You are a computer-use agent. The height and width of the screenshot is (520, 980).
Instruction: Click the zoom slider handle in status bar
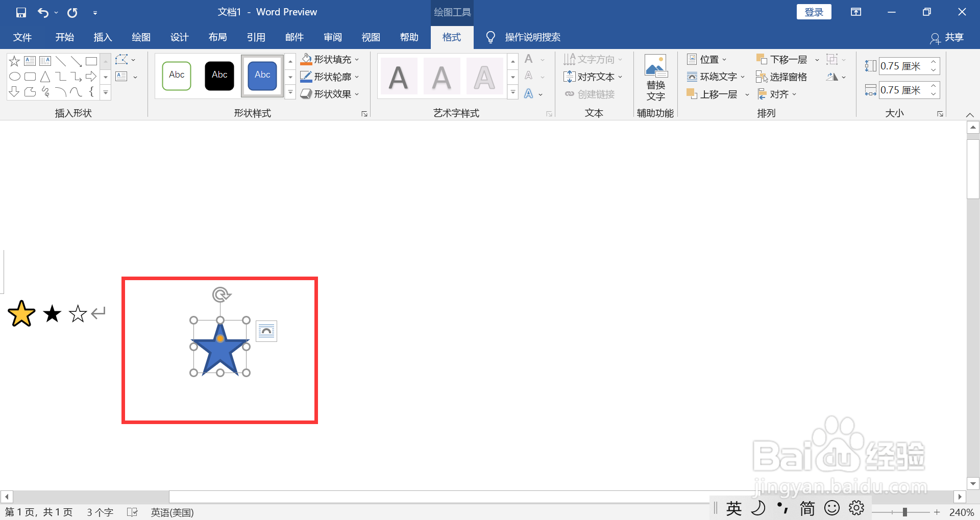[x=904, y=512]
